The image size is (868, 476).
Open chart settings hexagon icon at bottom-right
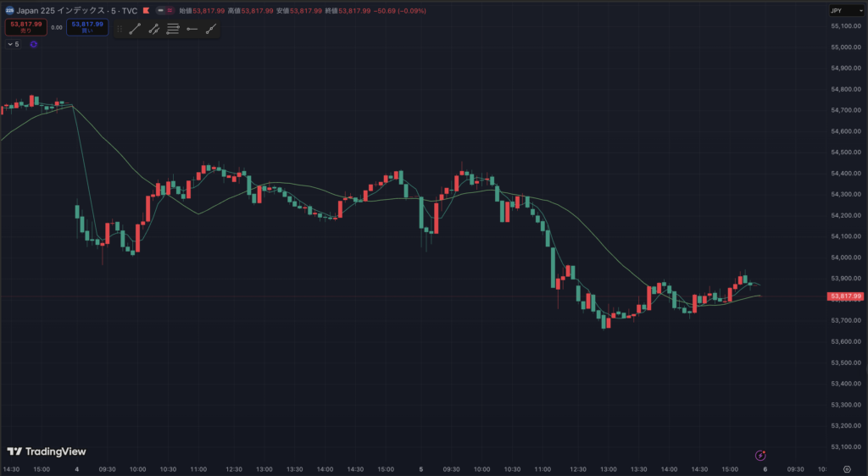pos(847,468)
